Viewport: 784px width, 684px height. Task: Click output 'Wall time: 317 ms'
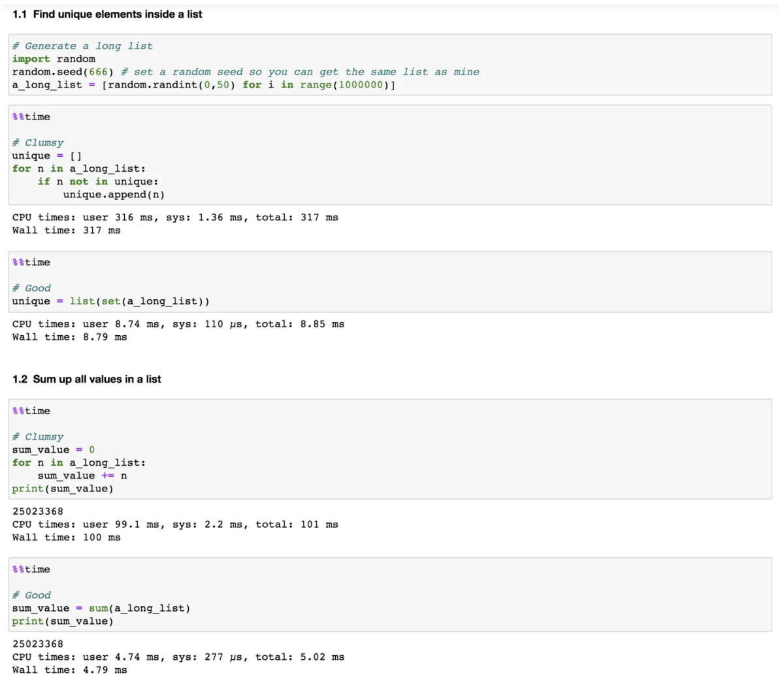[67, 231]
